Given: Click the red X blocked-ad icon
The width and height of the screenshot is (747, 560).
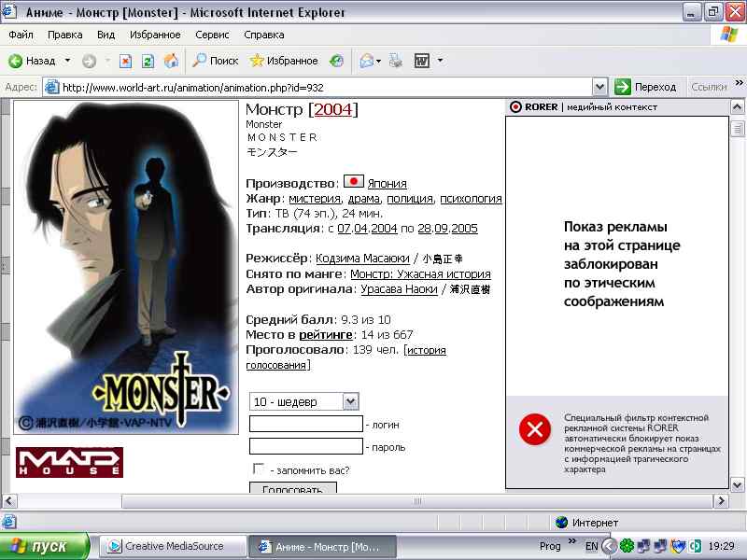Looking at the screenshot, I should pos(535,429).
